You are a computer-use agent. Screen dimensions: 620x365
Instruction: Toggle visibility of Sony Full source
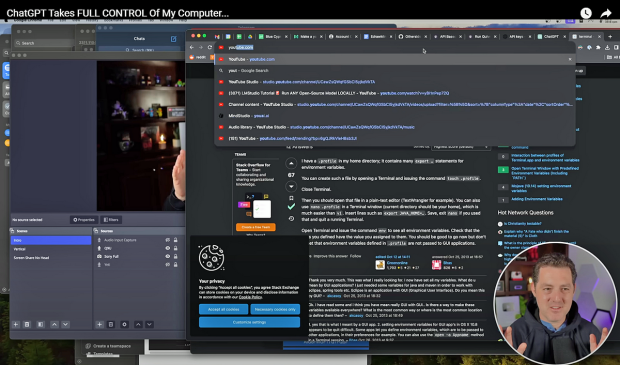[x=168, y=256]
